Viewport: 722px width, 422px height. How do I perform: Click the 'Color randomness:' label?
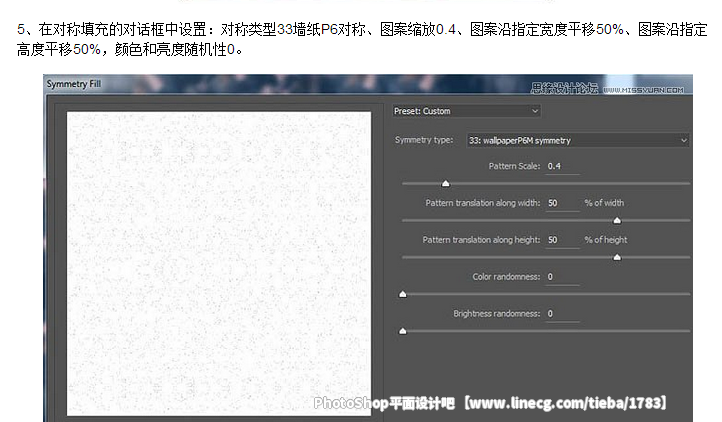point(506,277)
